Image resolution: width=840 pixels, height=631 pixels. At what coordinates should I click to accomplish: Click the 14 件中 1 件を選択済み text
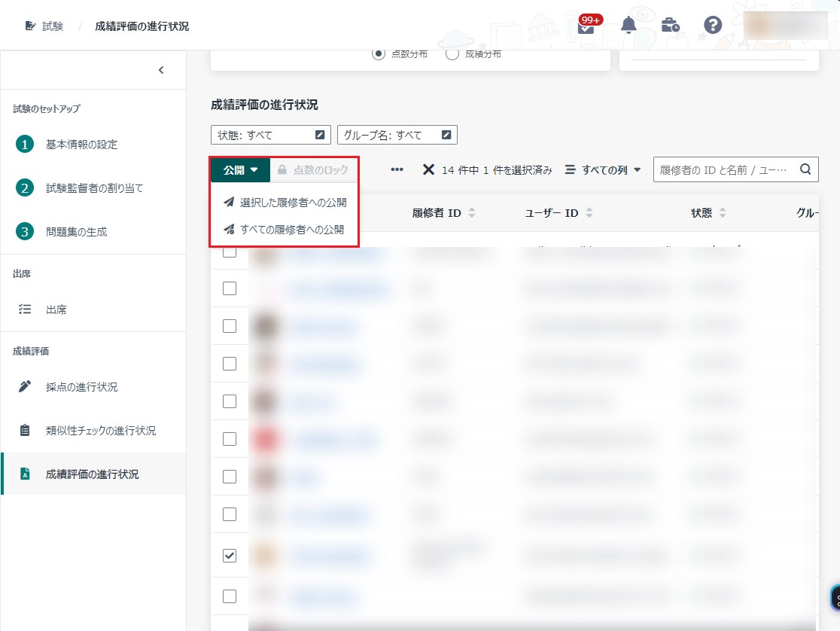coord(497,170)
